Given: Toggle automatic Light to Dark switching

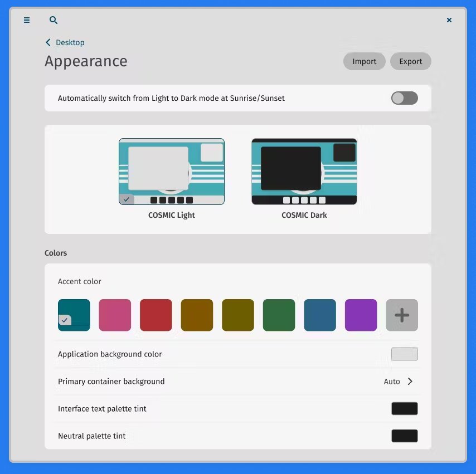Looking at the screenshot, I should [404, 98].
